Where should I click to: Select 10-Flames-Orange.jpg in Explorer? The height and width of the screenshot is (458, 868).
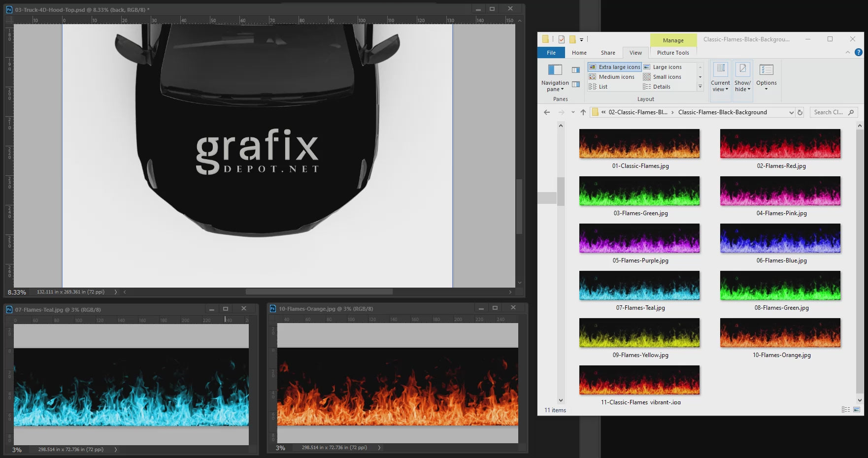pos(780,332)
